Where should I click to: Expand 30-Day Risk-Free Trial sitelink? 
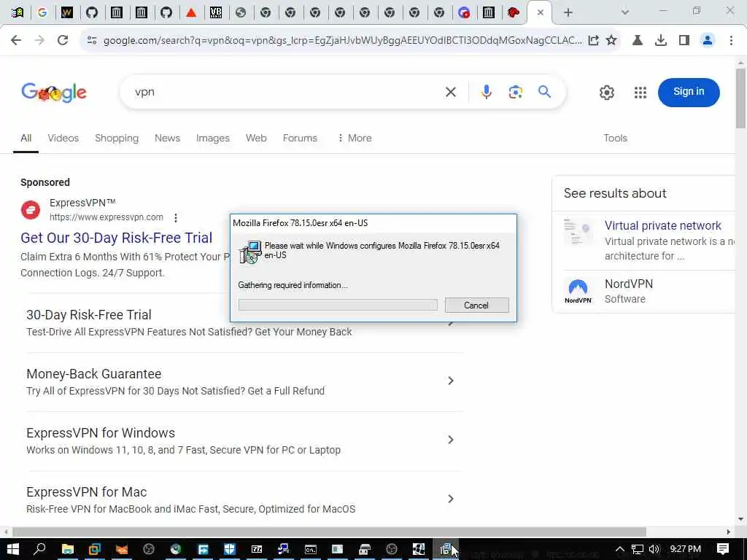pos(450,323)
